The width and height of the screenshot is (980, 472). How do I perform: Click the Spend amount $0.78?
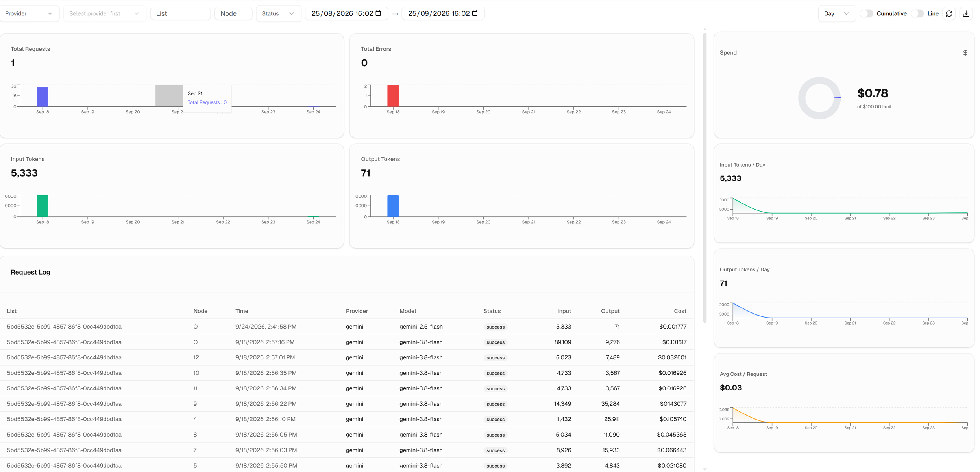873,93
